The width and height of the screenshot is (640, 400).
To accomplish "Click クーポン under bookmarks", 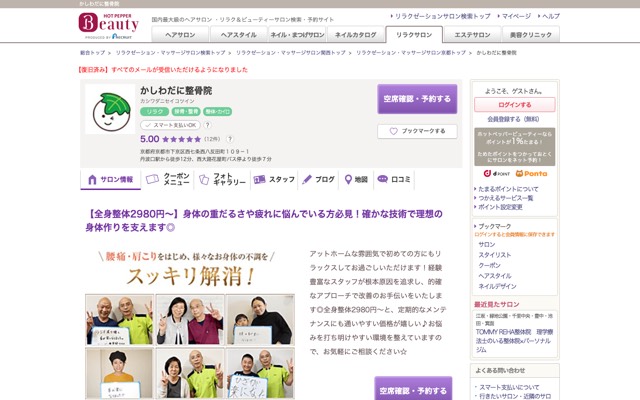I will tap(489, 265).
